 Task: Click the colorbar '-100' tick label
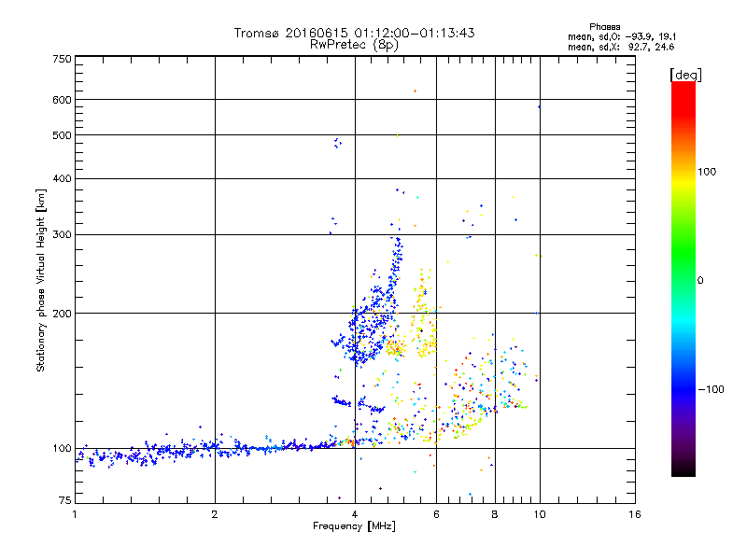(x=711, y=389)
